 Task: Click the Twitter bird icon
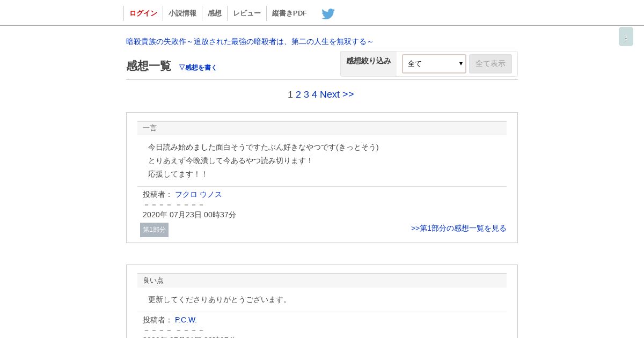coord(328,13)
